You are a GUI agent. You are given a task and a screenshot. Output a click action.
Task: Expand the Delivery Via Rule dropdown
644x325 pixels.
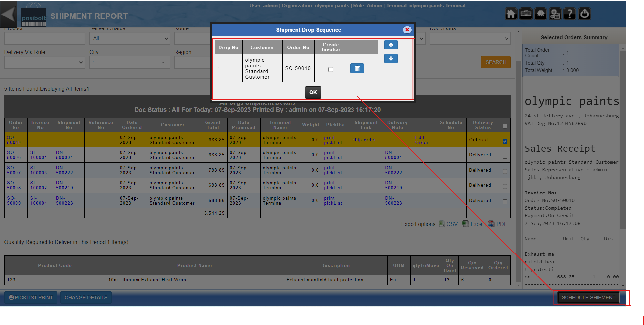[45, 62]
